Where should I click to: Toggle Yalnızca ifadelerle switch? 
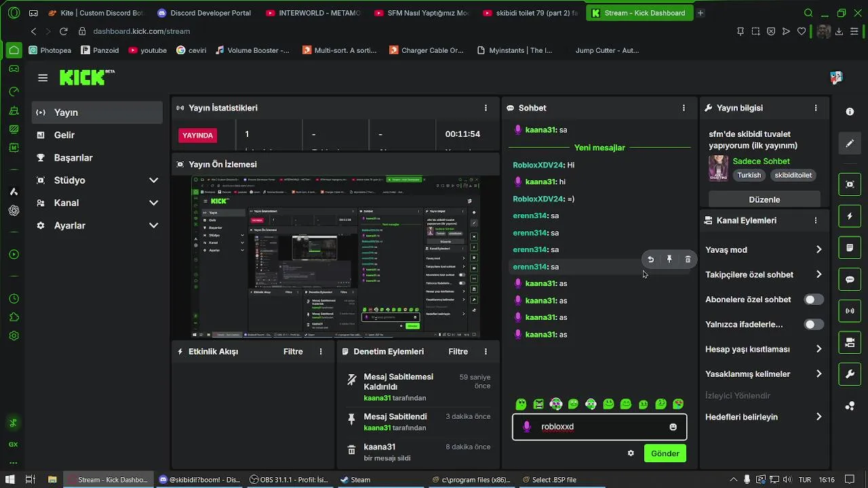pyautogui.click(x=814, y=325)
